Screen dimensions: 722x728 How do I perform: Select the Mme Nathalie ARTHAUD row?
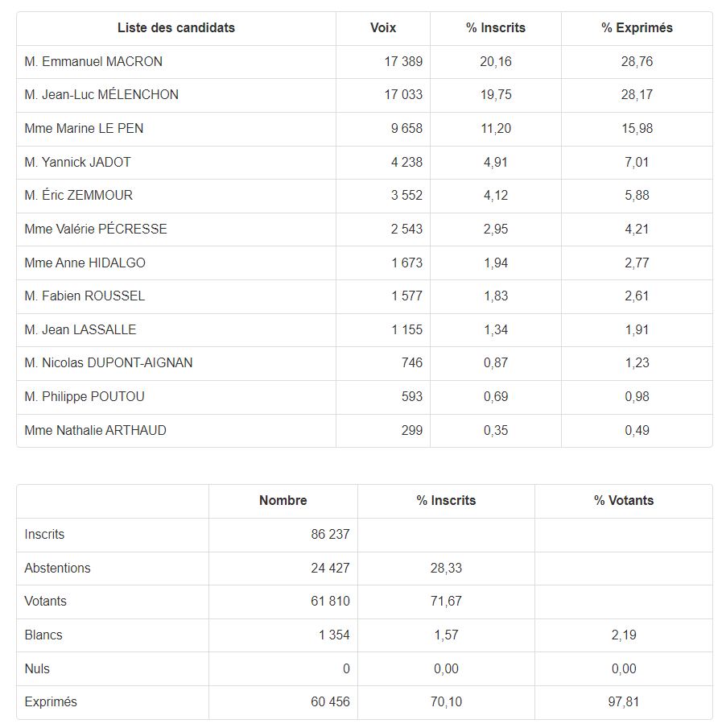(365, 430)
